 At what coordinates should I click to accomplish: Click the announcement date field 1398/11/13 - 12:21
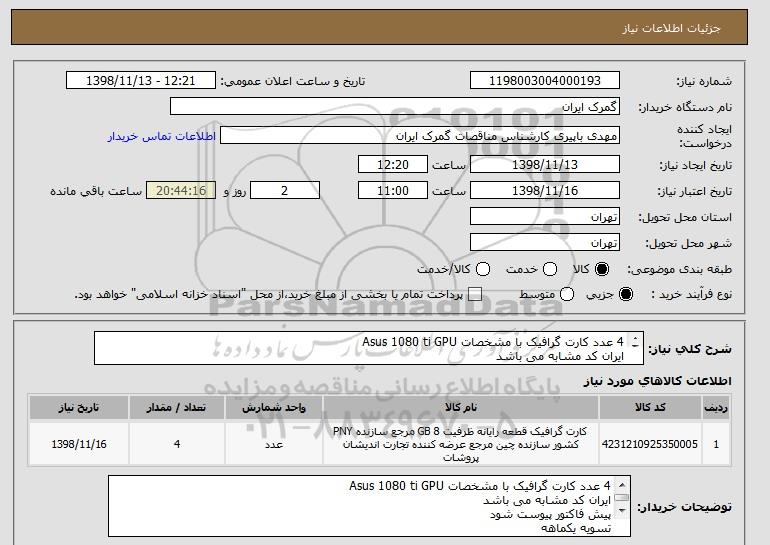point(140,81)
